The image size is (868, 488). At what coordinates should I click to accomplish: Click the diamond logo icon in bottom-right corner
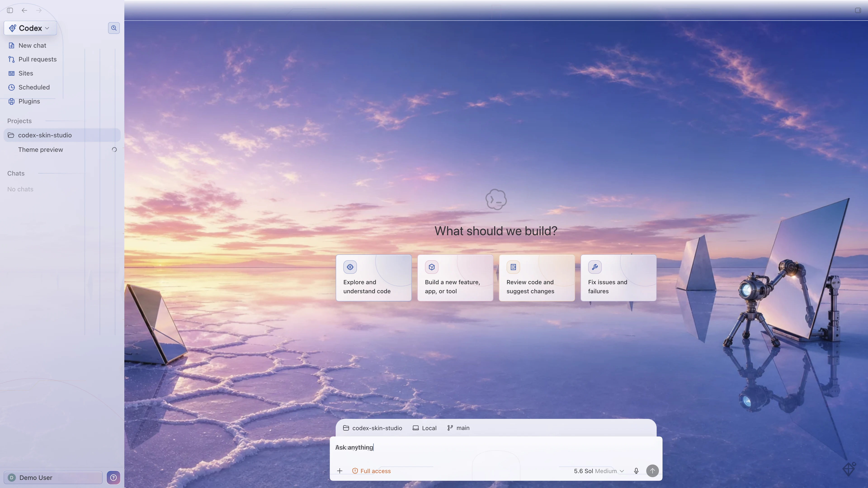[849, 469]
